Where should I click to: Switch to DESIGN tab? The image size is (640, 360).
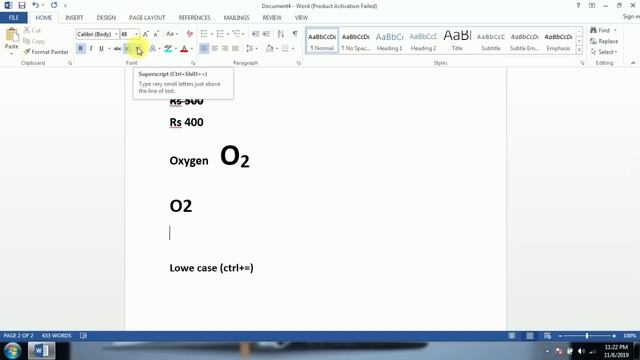(x=106, y=18)
